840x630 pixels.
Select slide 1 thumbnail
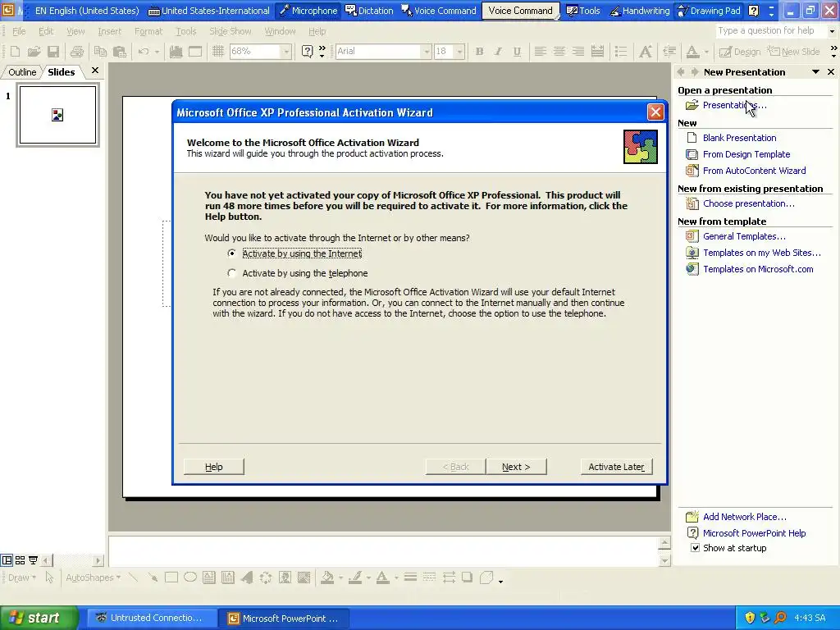(58, 115)
